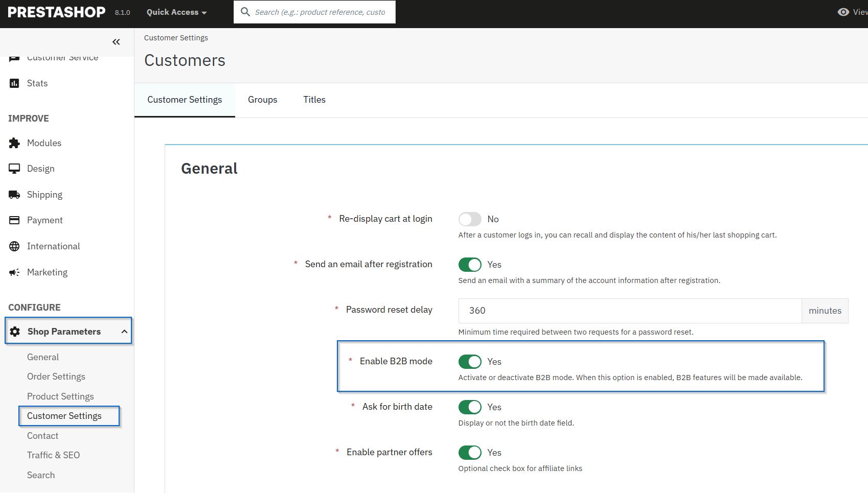The height and width of the screenshot is (493, 868).
Task: Click the Modules puzzle icon
Action: click(x=14, y=143)
